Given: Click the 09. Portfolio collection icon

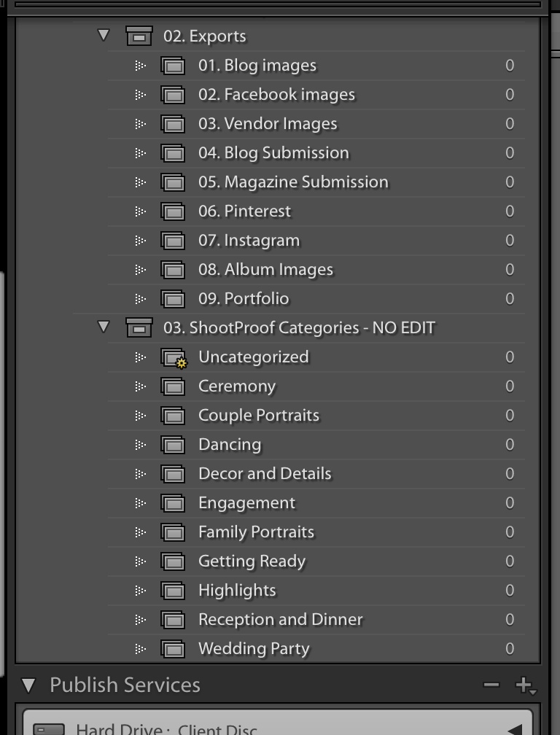Looking at the screenshot, I should pos(173,299).
